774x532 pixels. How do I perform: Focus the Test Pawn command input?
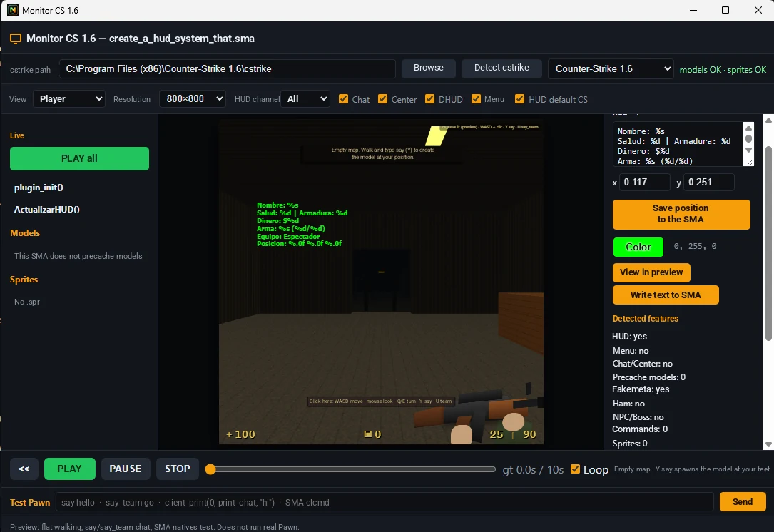pyautogui.click(x=385, y=502)
